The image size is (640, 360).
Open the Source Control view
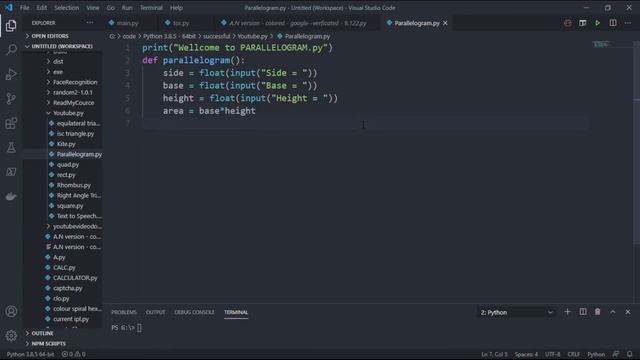tap(11, 99)
